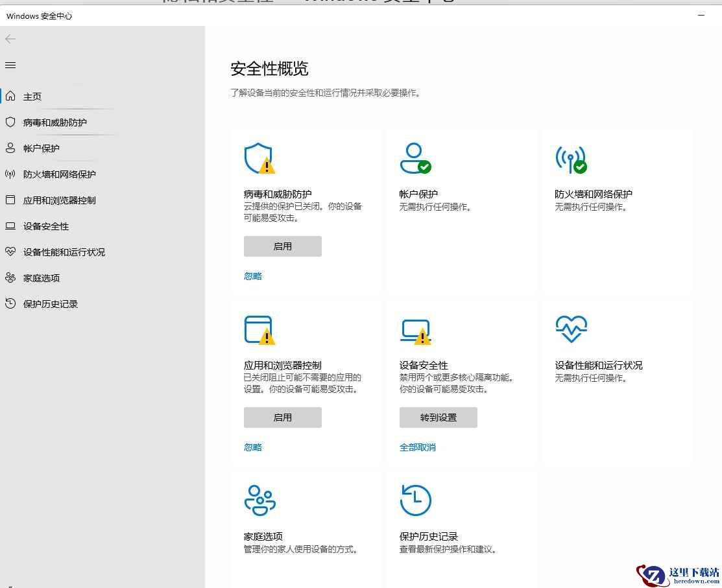Open 防火墙和网络保护 from the sidebar
This screenshot has width=722, height=588.
(60, 174)
